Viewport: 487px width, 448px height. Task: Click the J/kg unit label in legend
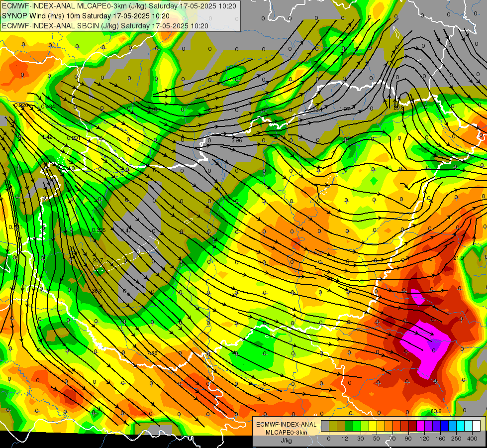[287, 440]
